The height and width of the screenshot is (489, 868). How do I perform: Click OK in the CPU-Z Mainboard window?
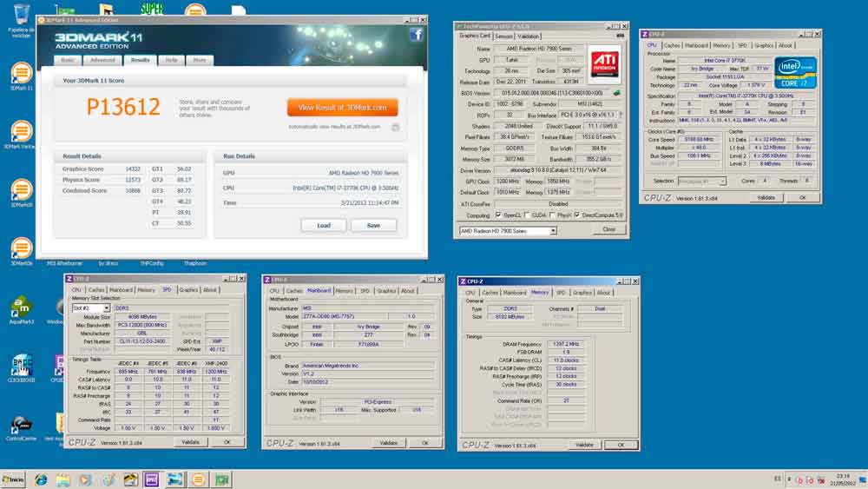(x=424, y=443)
